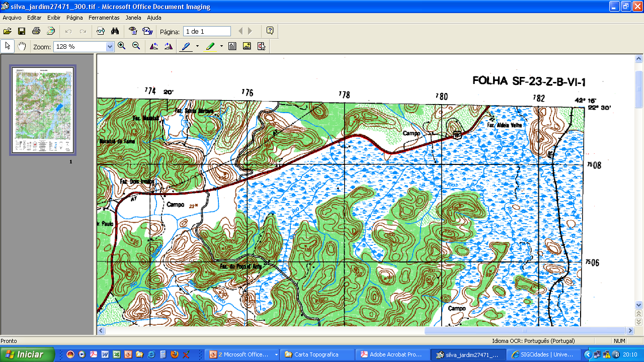The image size is (644, 362).
Task: Open the Janela menu
Action: tap(133, 18)
